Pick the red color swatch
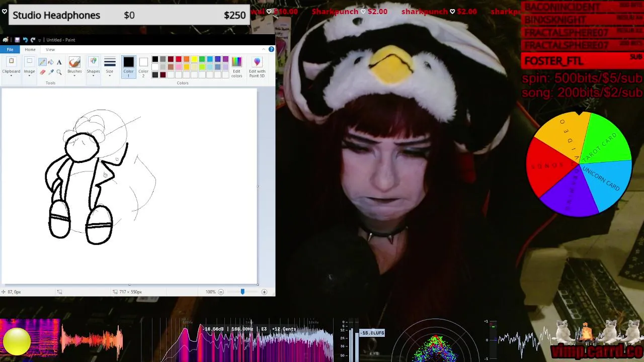 [x=179, y=59]
